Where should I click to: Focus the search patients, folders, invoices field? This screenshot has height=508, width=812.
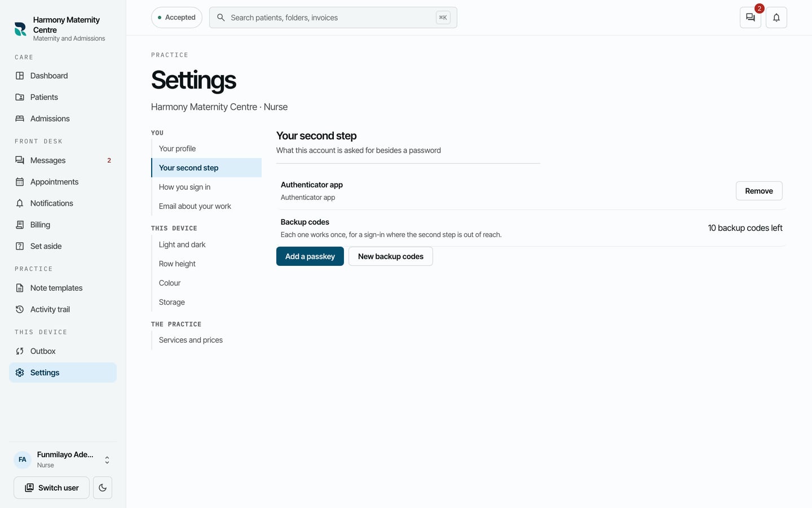[333, 17]
